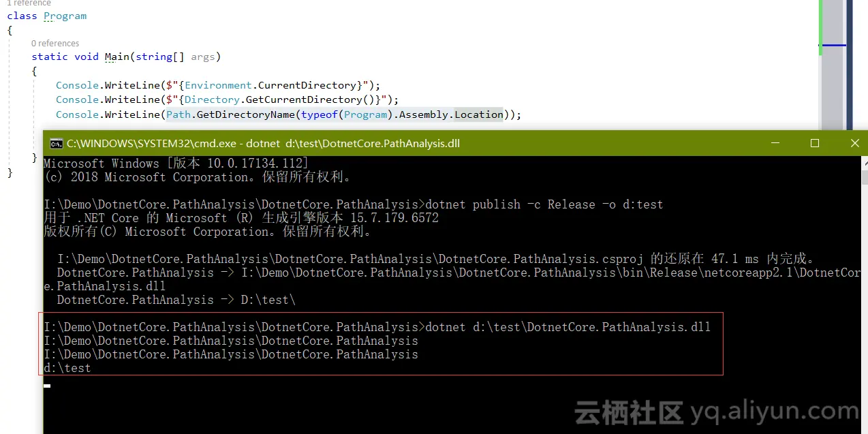The height and width of the screenshot is (434, 868).
Task: Click the csproj restore line mentioning '47.1 ms'
Action: 436,259
